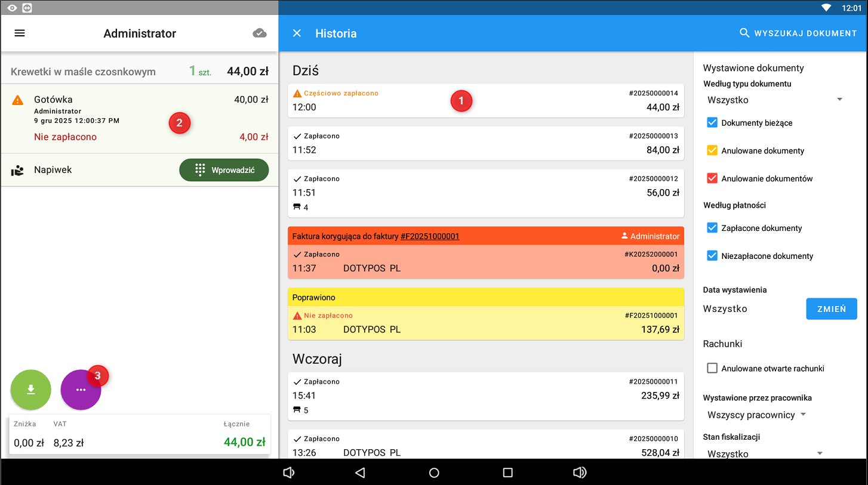Open the purple more options button

click(x=81, y=390)
